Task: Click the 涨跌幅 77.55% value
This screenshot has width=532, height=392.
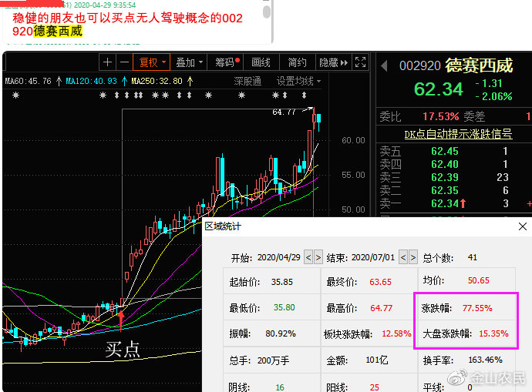Action: point(477,308)
